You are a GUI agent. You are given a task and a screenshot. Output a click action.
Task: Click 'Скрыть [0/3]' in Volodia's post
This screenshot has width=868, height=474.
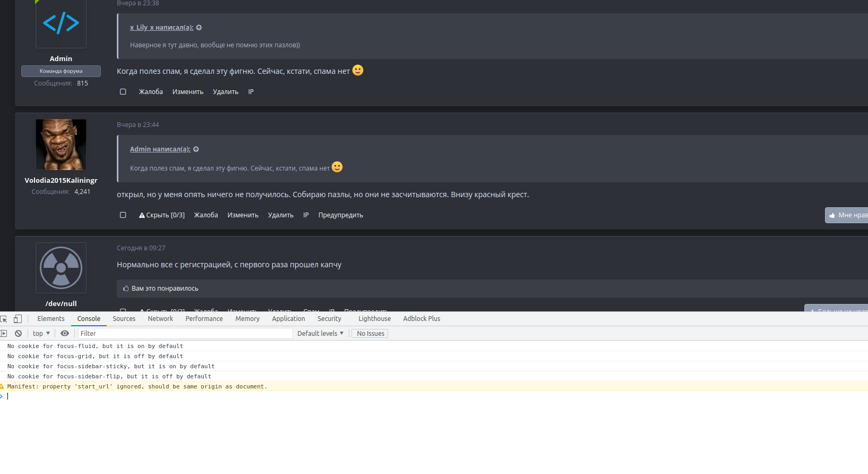coord(162,215)
